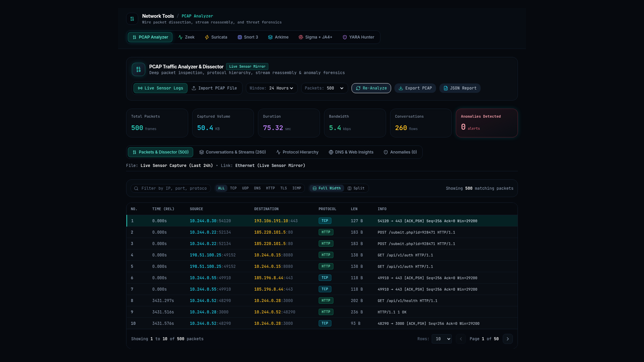Enable Live Sensor Logs source

point(160,88)
